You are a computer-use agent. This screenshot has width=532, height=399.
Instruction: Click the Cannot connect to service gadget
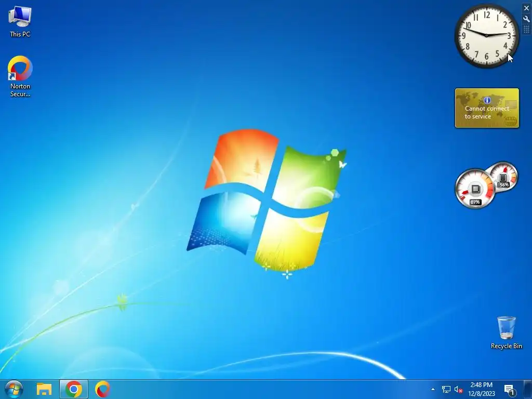(487, 108)
